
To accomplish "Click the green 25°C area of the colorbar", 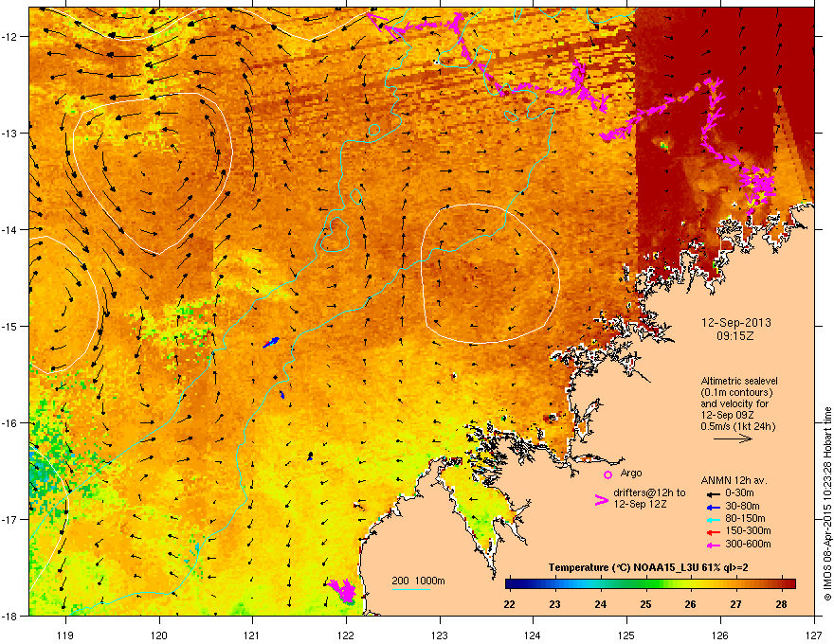I will click(645, 583).
